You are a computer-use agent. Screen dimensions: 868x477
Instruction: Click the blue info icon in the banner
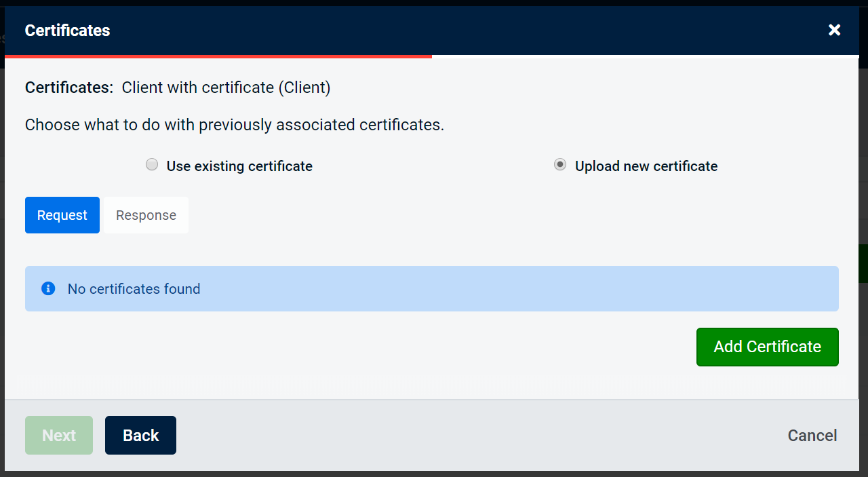click(x=48, y=288)
